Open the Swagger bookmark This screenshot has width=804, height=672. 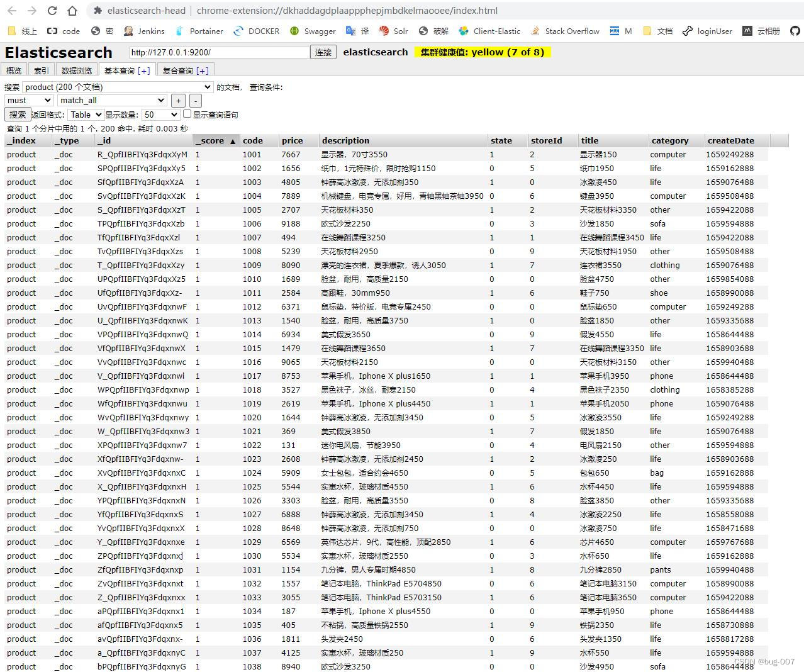click(313, 31)
